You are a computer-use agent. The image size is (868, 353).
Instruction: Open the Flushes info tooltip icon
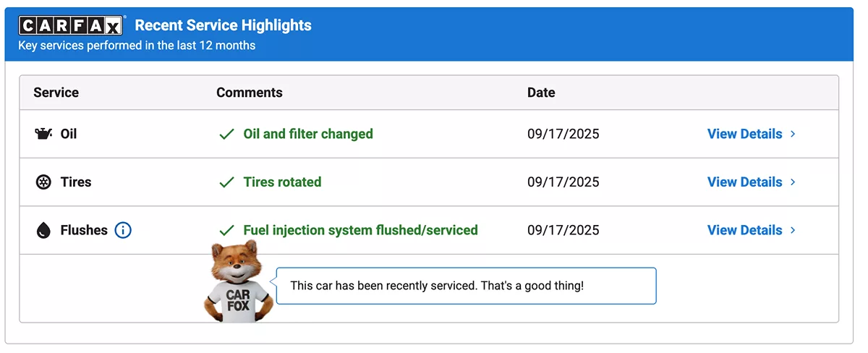[x=123, y=231]
